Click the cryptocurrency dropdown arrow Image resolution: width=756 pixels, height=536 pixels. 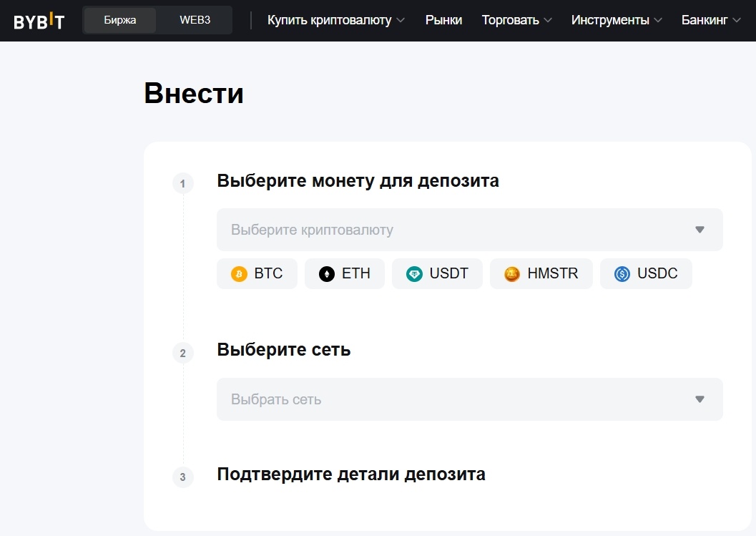point(699,230)
